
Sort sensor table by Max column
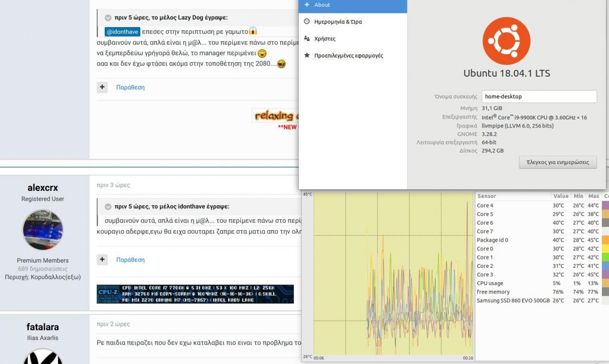pos(594,196)
